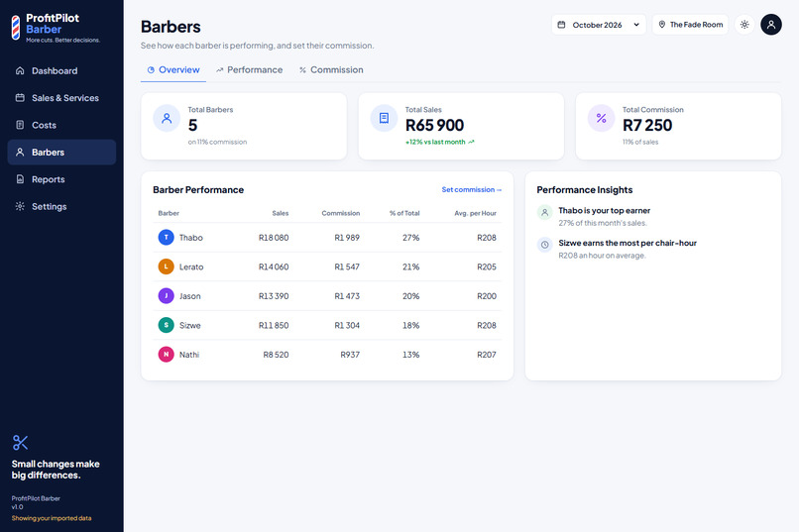Image resolution: width=799 pixels, height=532 pixels.
Task: Click 'Thabo is your top earner' insight
Action: 605,210
